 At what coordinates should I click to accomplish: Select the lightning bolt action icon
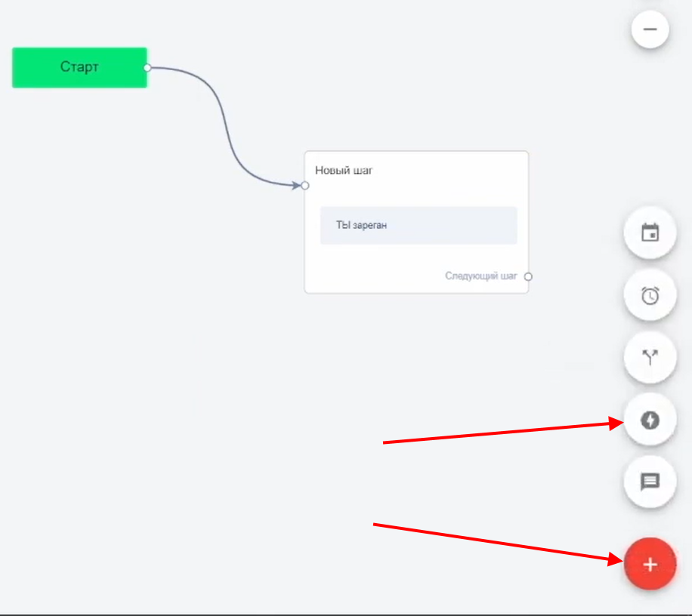650,420
